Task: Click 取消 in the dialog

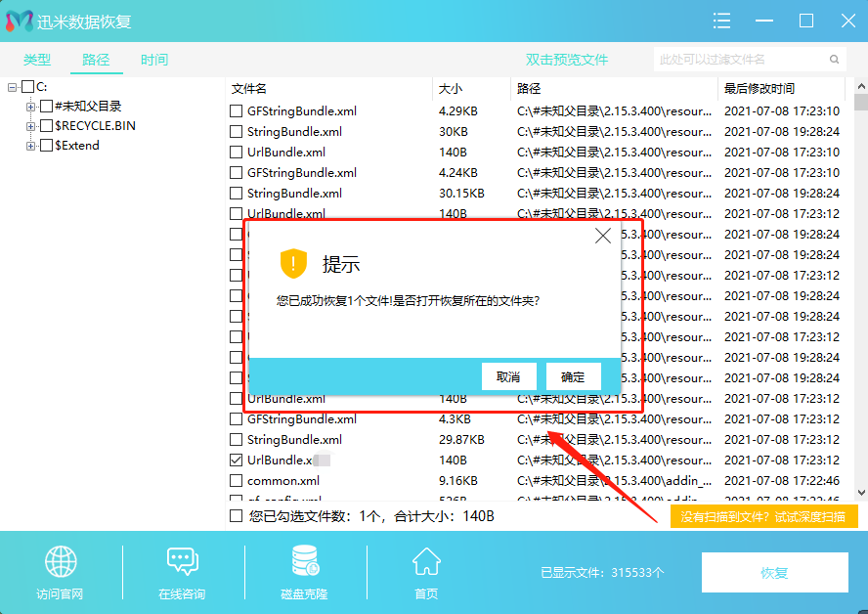Action: 508,376
